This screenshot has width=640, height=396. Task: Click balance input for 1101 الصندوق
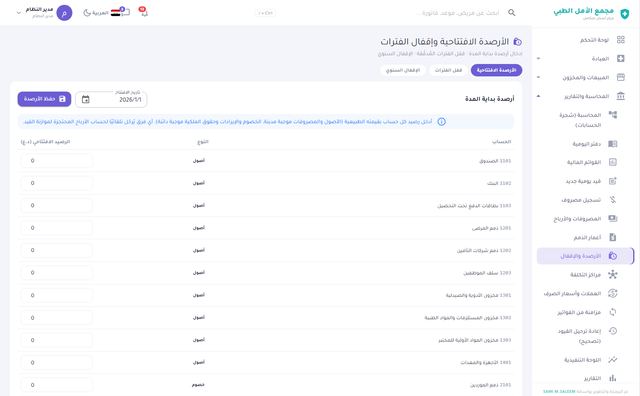tap(56, 161)
